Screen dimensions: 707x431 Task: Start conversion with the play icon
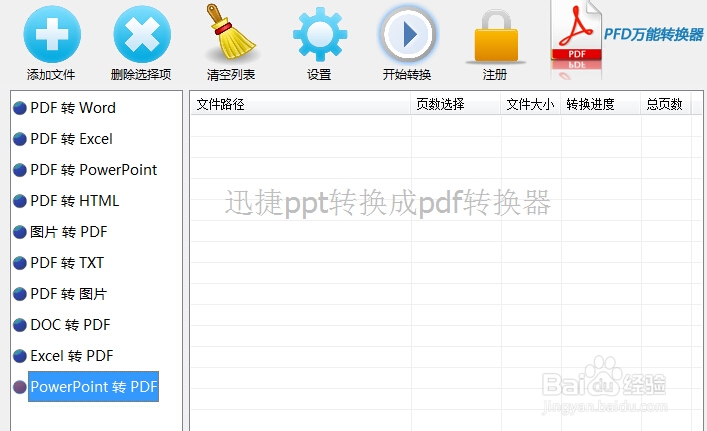tap(408, 34)
